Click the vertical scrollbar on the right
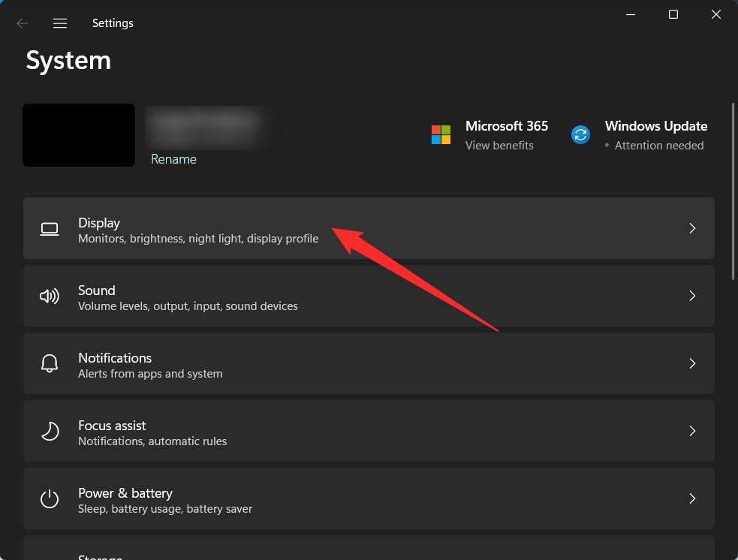Screen dimensions: 738x560 click(x=733, y=191)
